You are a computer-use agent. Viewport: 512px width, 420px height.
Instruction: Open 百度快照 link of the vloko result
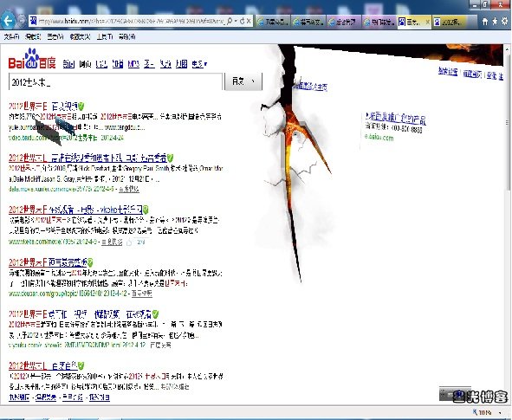112,242
